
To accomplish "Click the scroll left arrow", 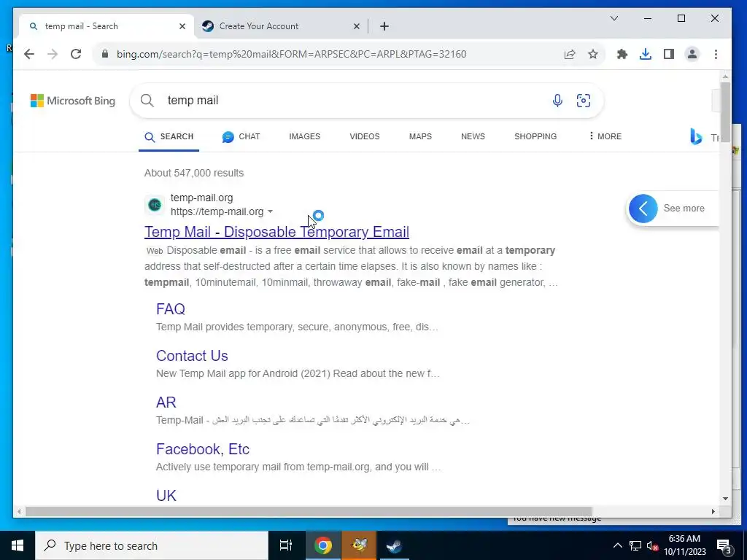I will [18, 512].
